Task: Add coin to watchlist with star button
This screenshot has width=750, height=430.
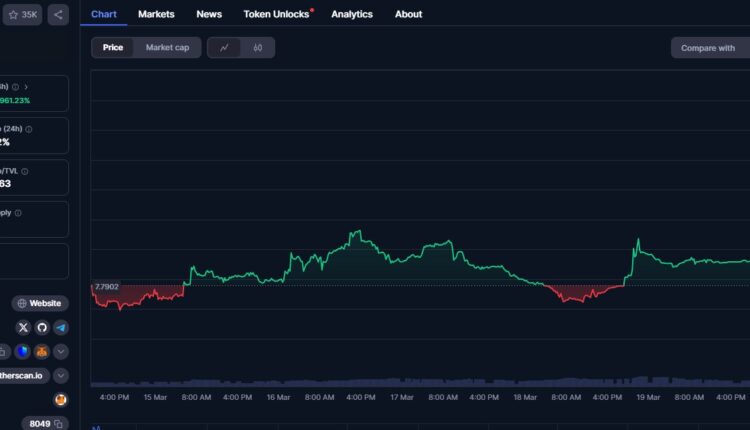Action: point(23,15)
